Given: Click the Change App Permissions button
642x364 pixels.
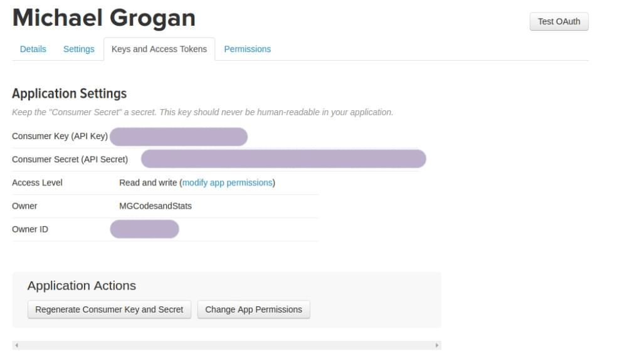Looking at the screenshot, I should point(253,309).
